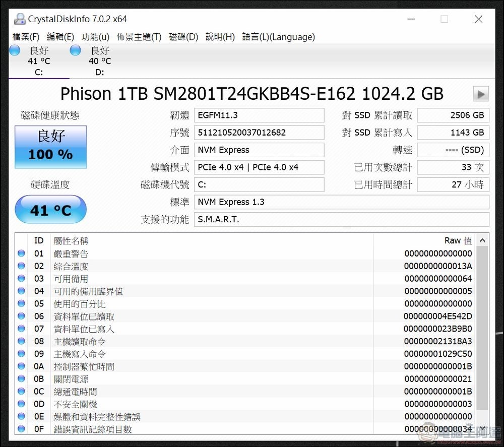This screenshot has width=504, height=447.
Task: Click the power on count 33 次
Action: coord(453,167)
